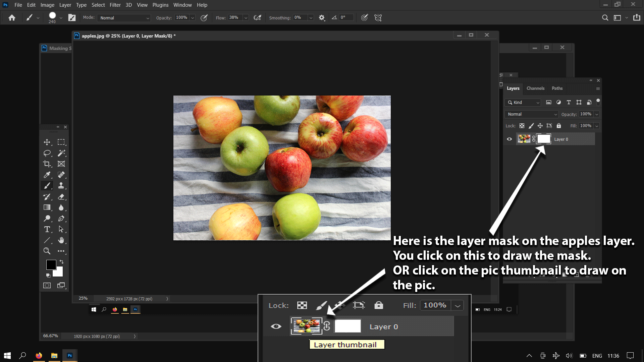Click the Layer 0 mask thumbnail

pos(544,139)
